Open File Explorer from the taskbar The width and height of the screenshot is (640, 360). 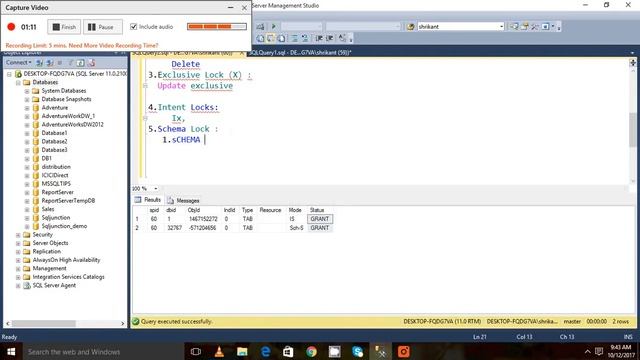(x=242, y=351)
